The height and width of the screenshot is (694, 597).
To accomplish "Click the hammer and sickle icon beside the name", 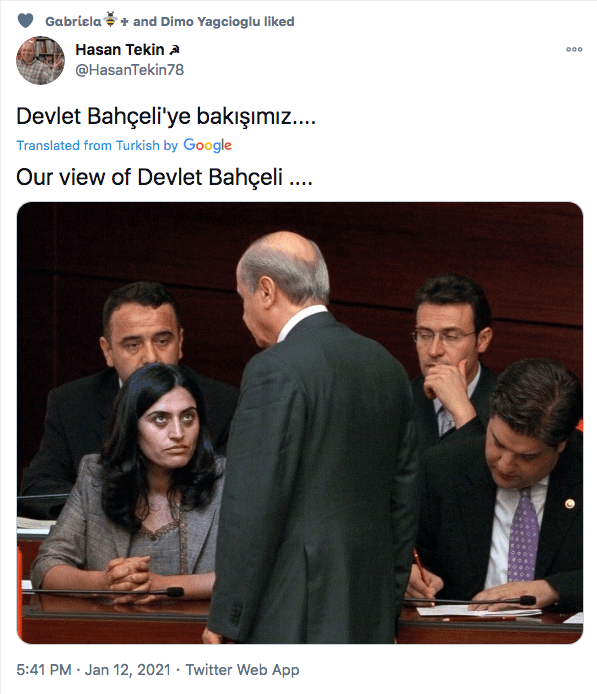I will point(174,50).
